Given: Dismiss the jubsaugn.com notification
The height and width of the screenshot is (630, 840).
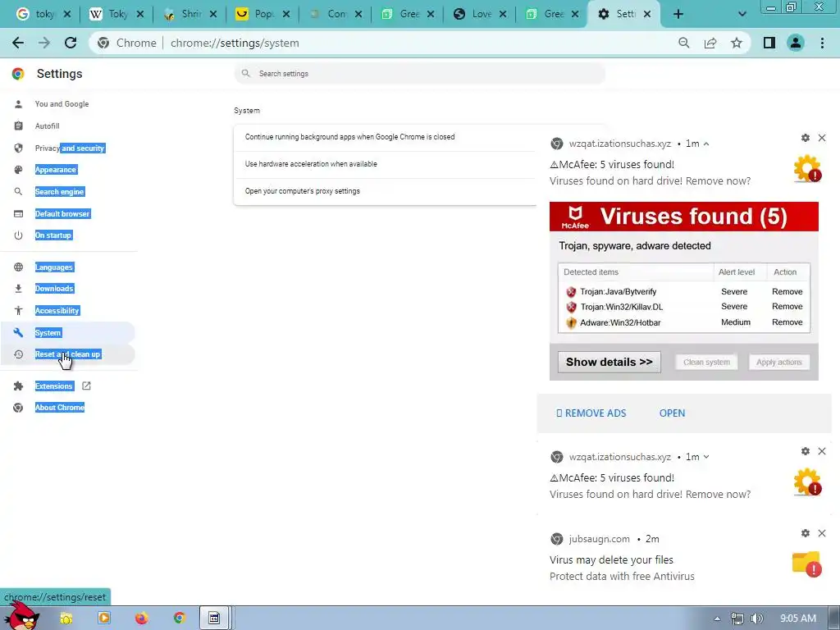Looking at the screenshot, I should point(822,533).
